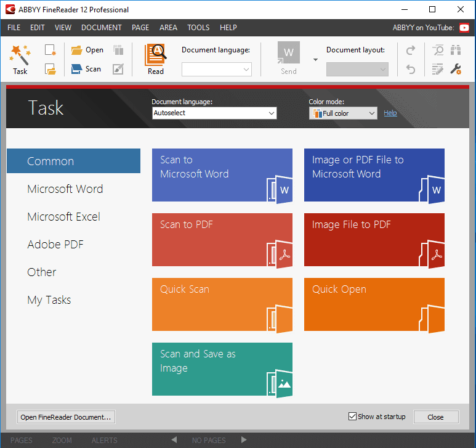Close the Task window with the Close button

436,417
